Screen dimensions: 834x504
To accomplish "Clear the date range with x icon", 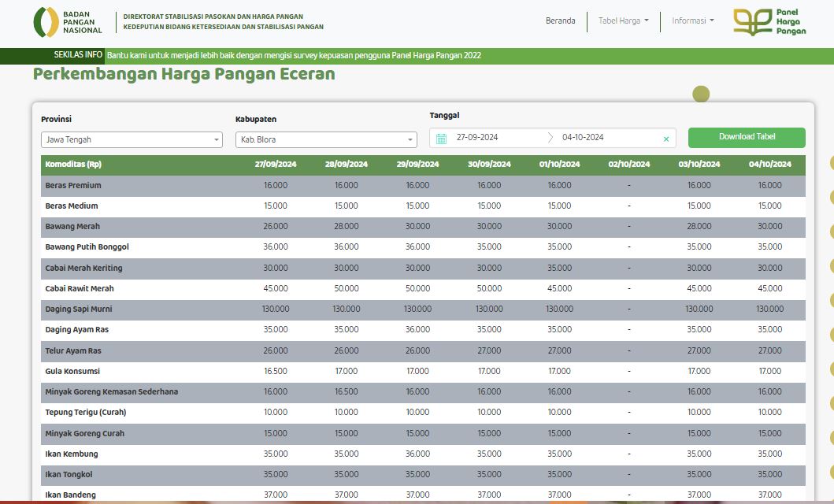I will (x=666, y=139).
